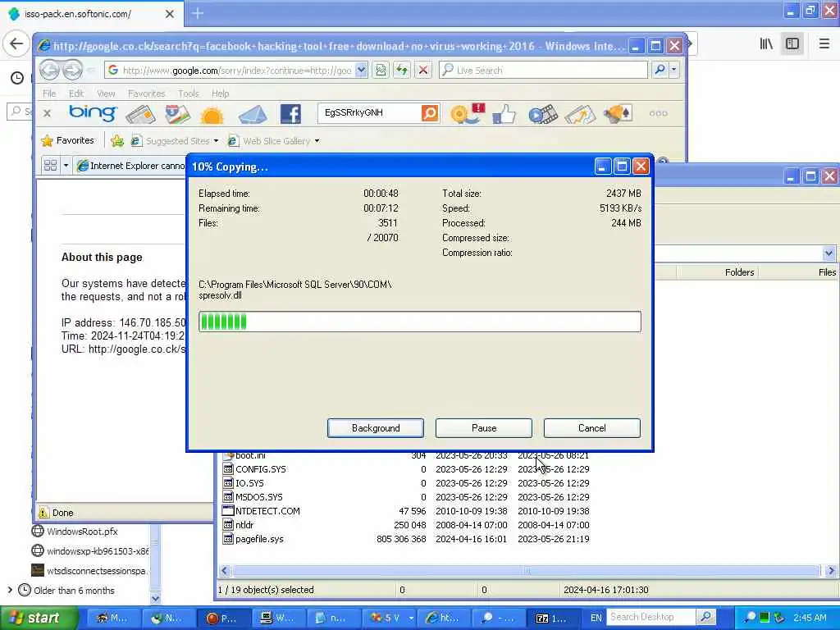Open the 7-Zip path combo box dropdown arrow
The height and width of the screenshot is (630, 840).
(x=829, y=253)
